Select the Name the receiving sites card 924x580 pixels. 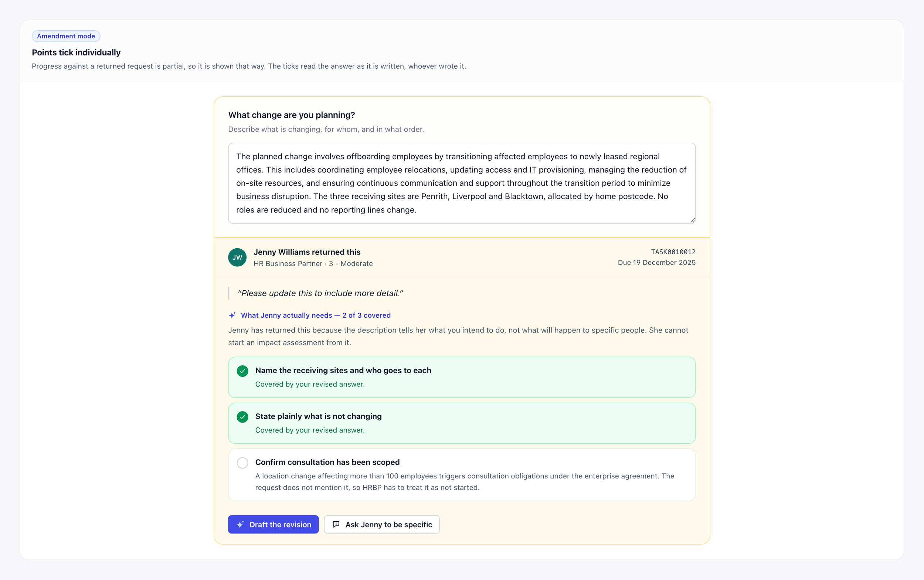point(462,377)
